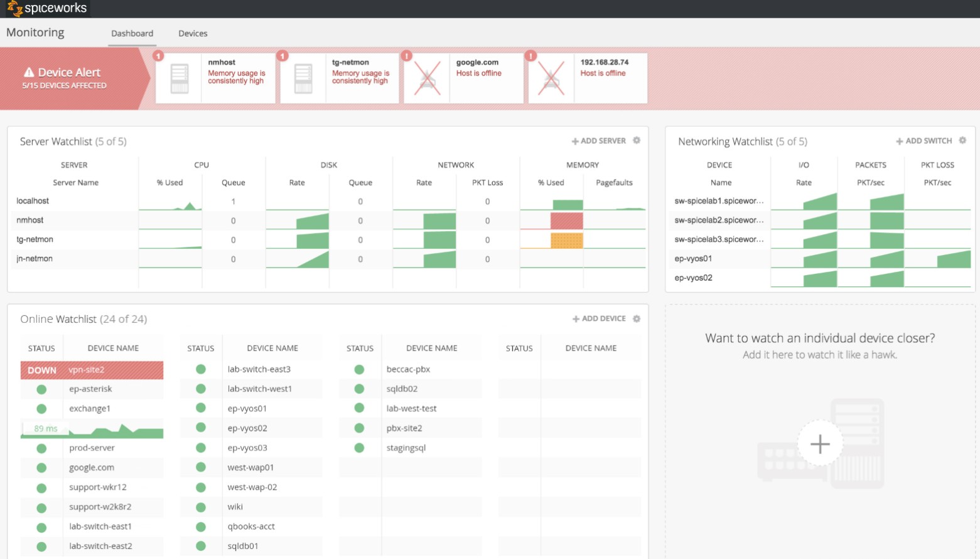Open the Server Watchlist settings gear
Image resolution: width=980 pixels, height=559 pixels.
[x=637, y=140]
